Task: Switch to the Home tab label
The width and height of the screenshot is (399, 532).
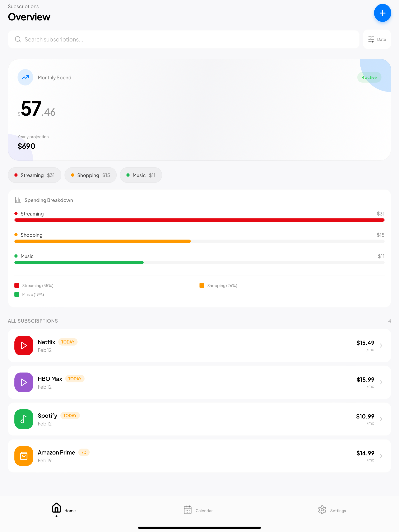Action: point(70,511)
